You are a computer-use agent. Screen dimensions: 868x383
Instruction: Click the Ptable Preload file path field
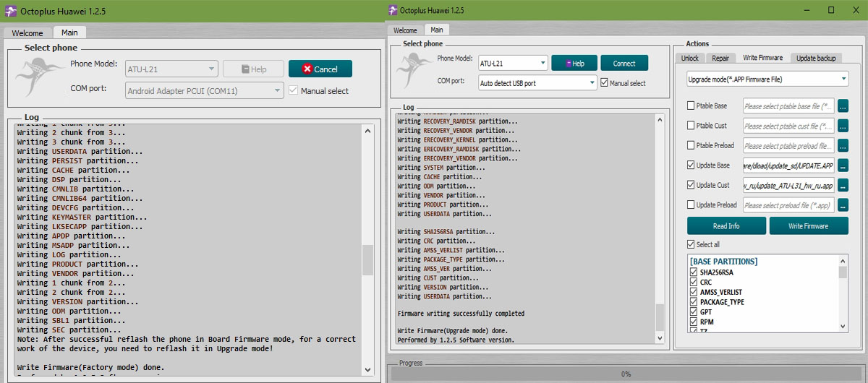coord(788,145)
